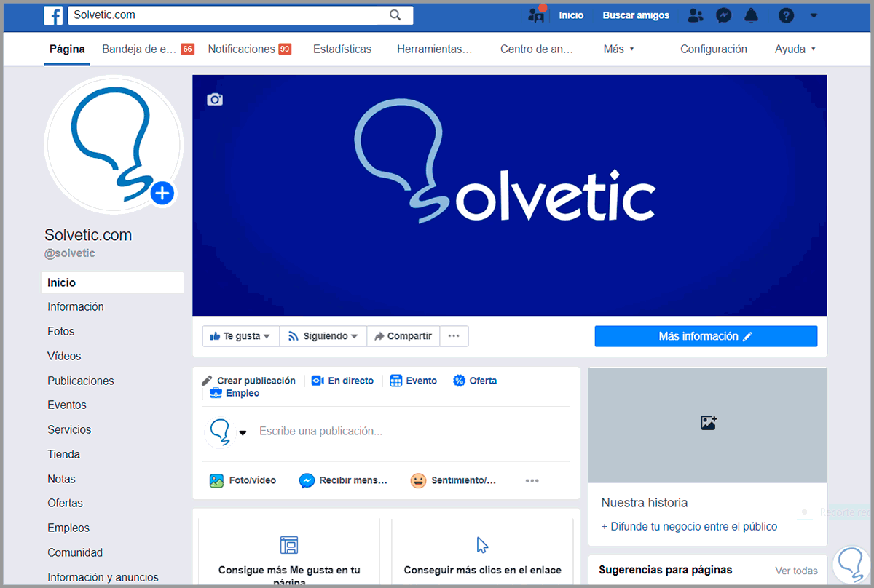Click the Más información button
This screenshot has height=588, width=874.
pyautogui.click(x=706, y=336)
